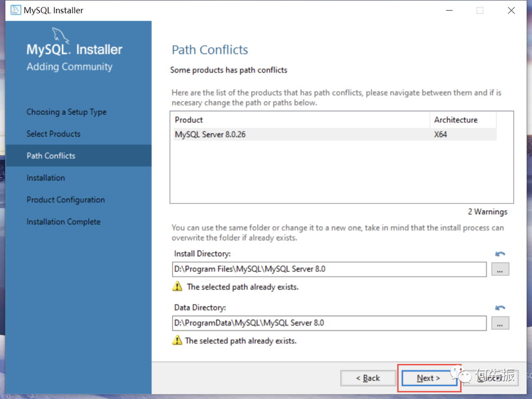
Task: Click the Data Directory 'selected path already exists' message
Action: tap(240, 341)
